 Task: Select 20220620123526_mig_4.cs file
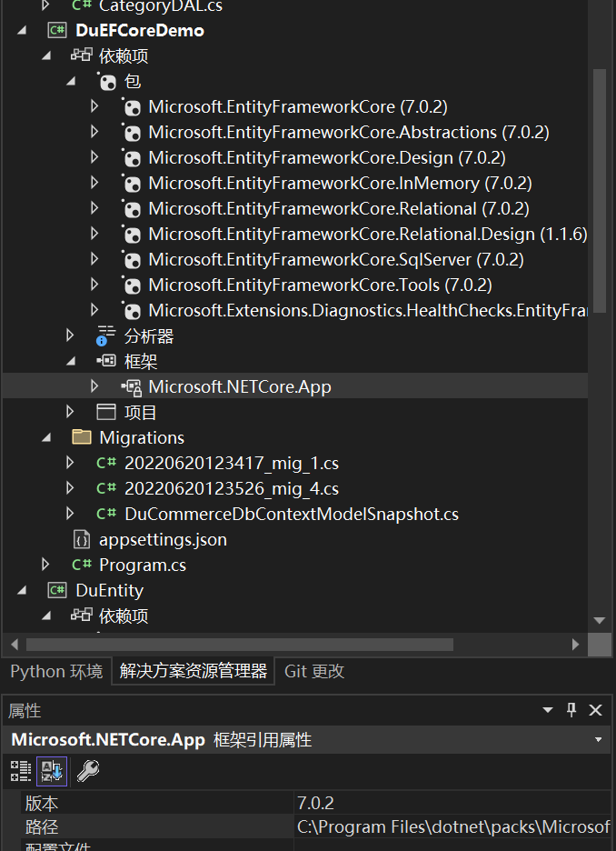click(x=231, y=488)
